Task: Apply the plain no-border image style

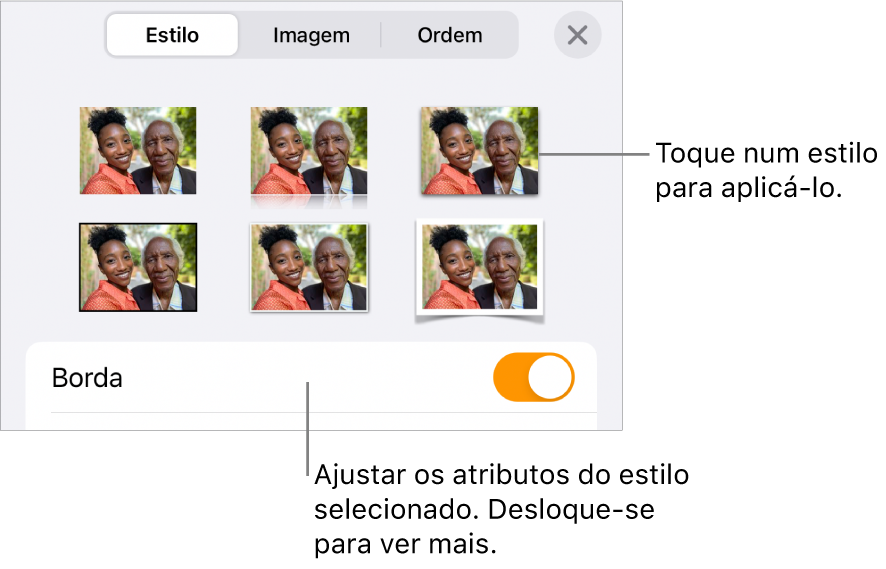Action: click(138, 150)
